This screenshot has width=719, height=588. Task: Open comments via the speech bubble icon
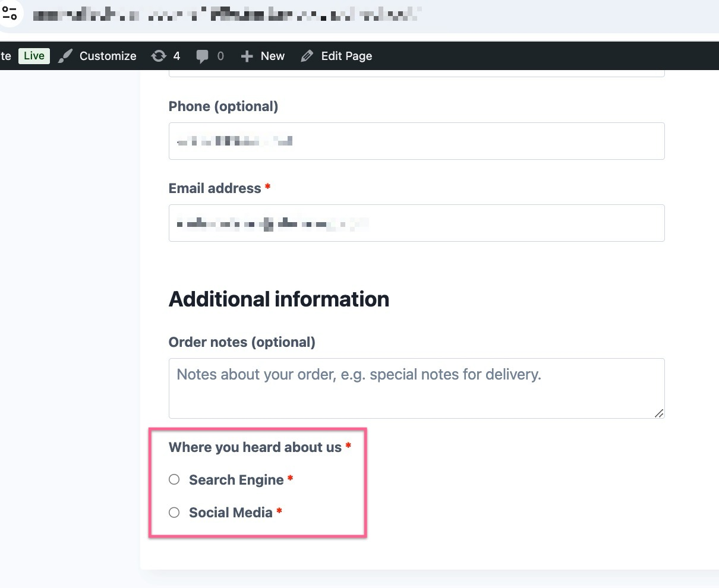point(202,55)
